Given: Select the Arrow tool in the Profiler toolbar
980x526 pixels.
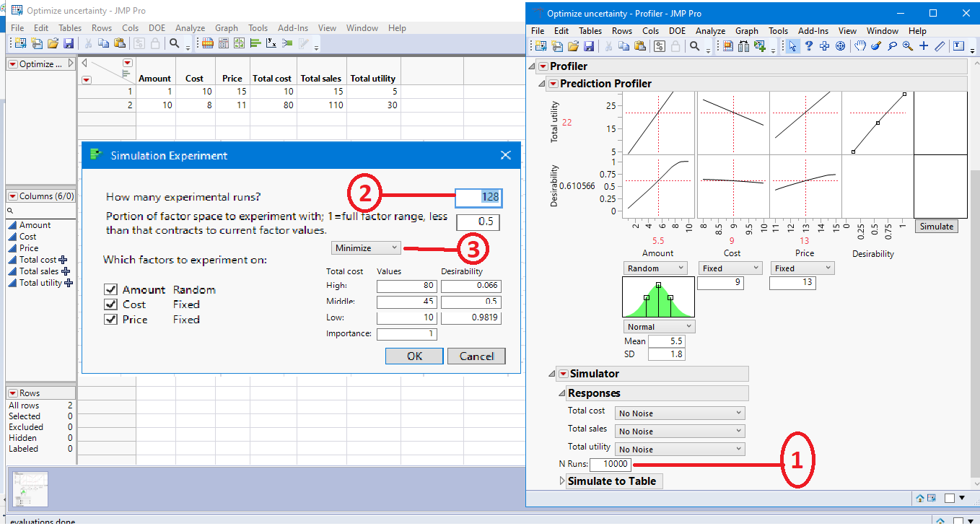Looking at the screenshot, I should point(793,45).
